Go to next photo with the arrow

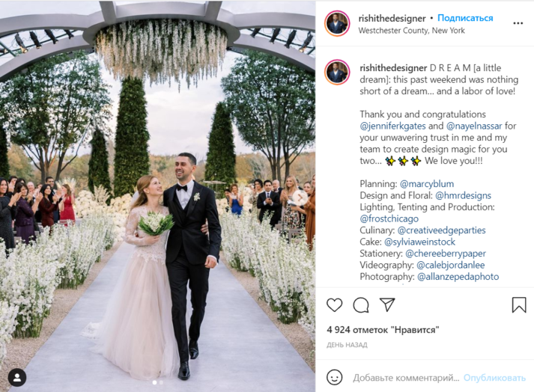pyautogui.click(x=300, y=197)
